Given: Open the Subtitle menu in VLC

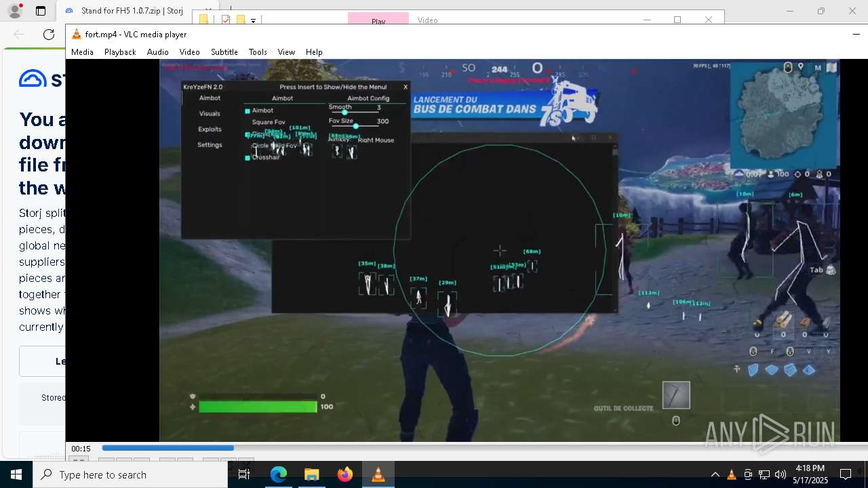Looking at the screenshot, I should [x=224, y=52].
